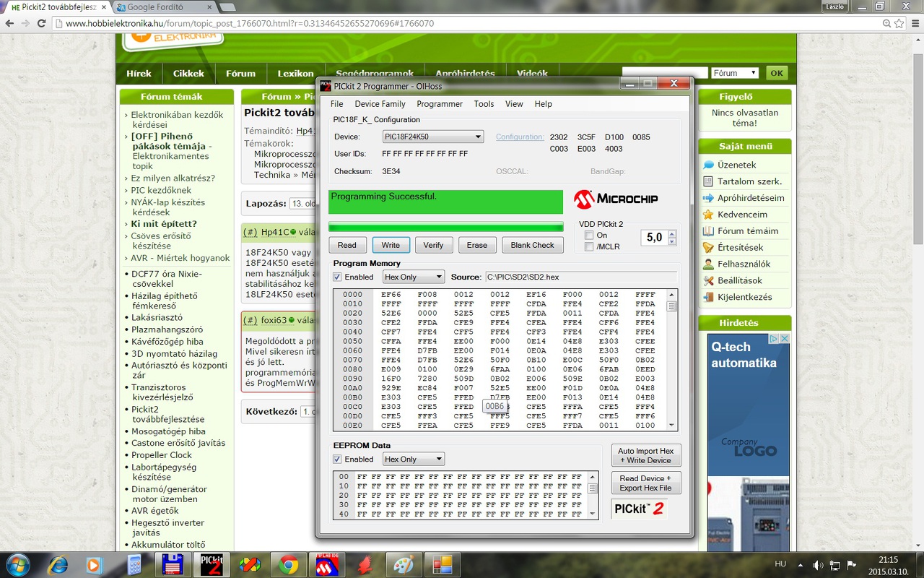Open the Fórum search scope dropdown
The image size is (924, 578).
coord(735,73)
